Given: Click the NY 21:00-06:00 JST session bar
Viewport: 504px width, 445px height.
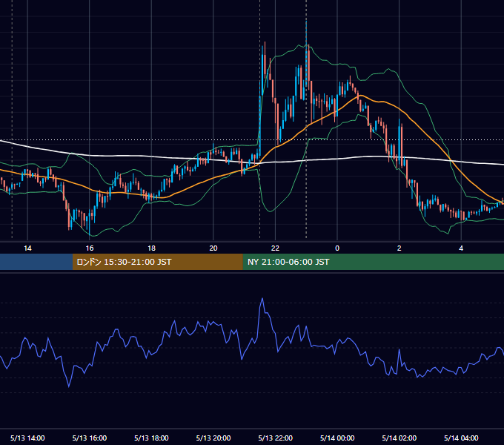Looking at the screenshot, I should 373,262.
